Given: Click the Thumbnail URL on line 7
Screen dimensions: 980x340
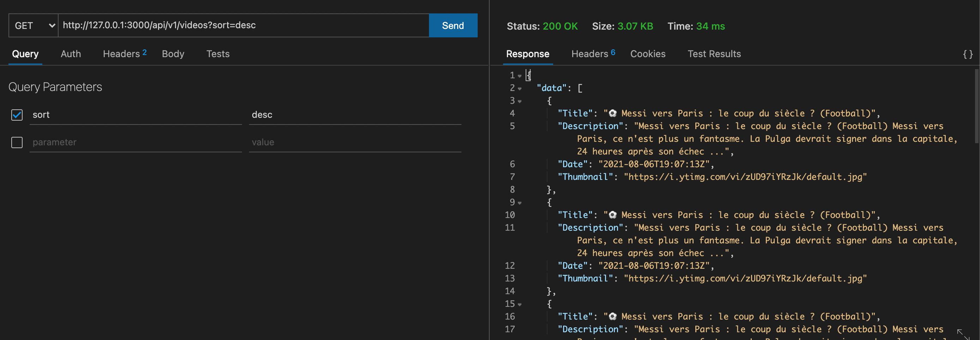Looking at the screenshot, I should pyautogui.click(x=745, y=177).
